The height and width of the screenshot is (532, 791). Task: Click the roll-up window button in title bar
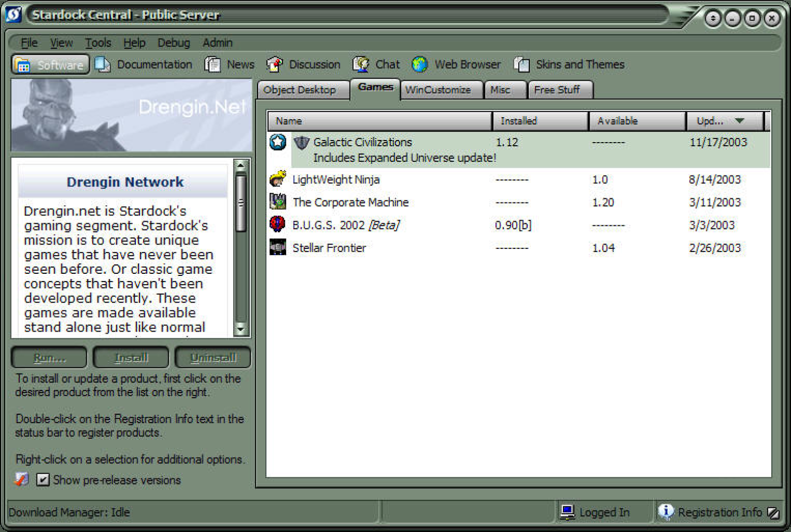click(713, 19)
